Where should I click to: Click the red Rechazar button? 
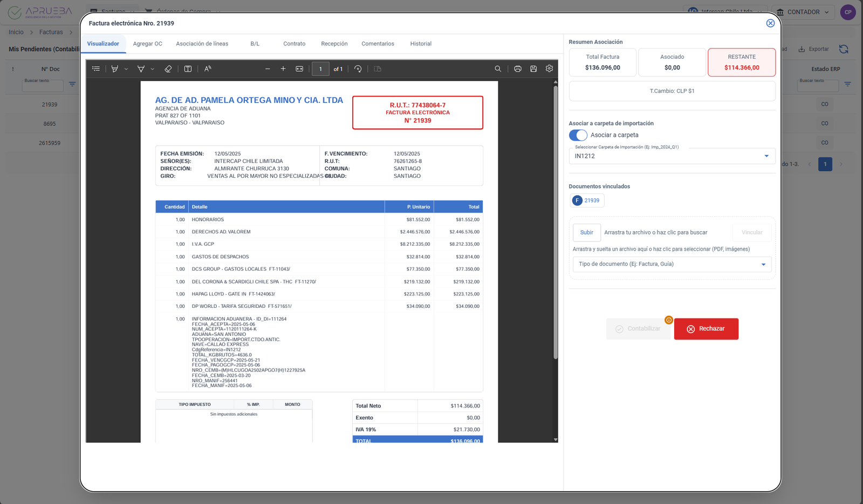(706, 329)
